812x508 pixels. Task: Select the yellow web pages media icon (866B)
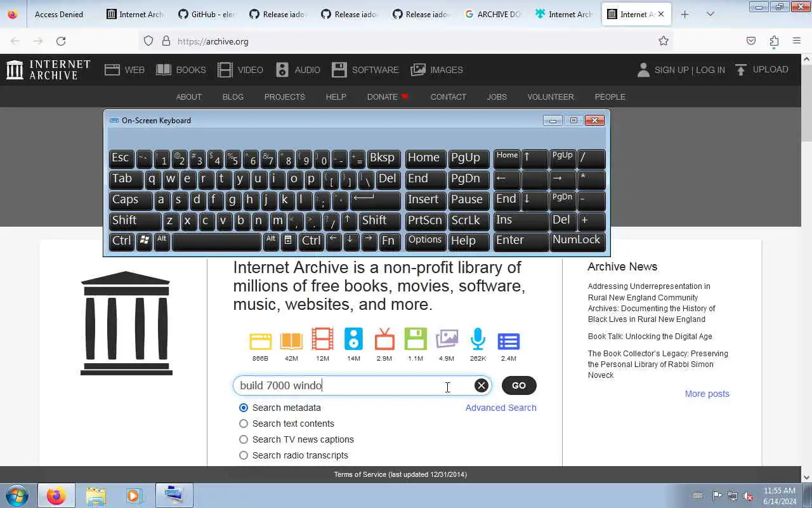click(x=260, y=341)
